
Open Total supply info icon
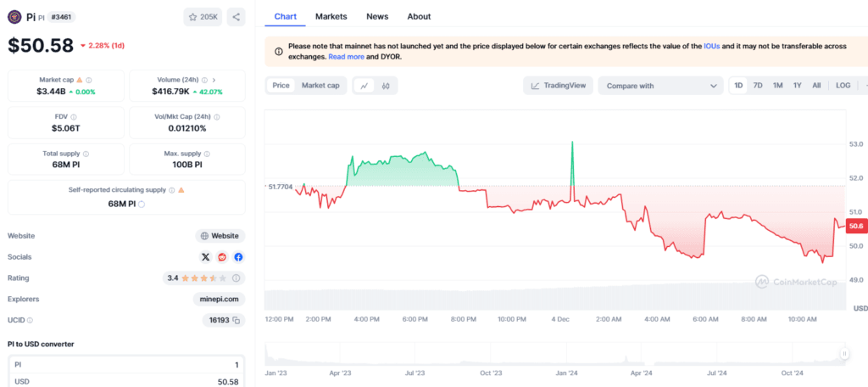[x=86, y=154]
